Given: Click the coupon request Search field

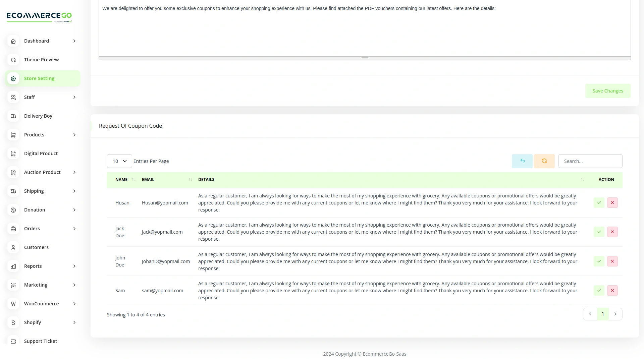Looking at the screenshot, I should (x=590, y=161).
